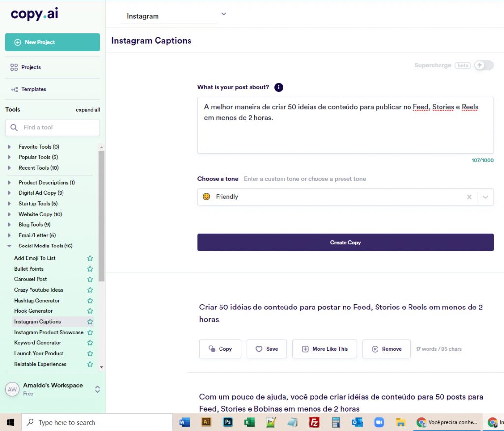Star the Bullet Points tool

90,269
